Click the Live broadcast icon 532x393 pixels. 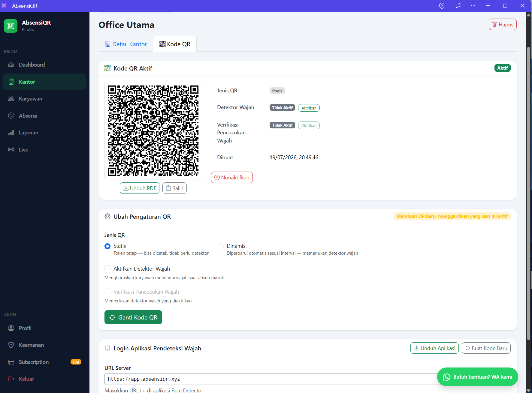tap(11, 149)
